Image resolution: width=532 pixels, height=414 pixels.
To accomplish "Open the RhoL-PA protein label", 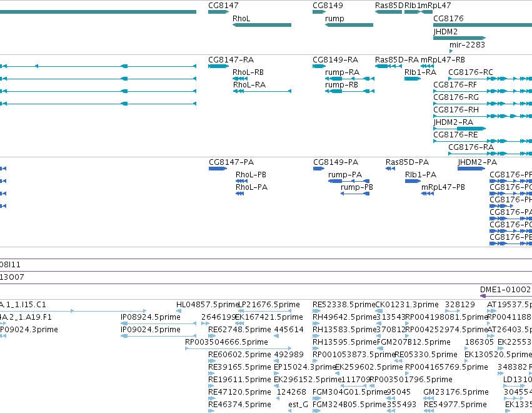I will (251, 187).
